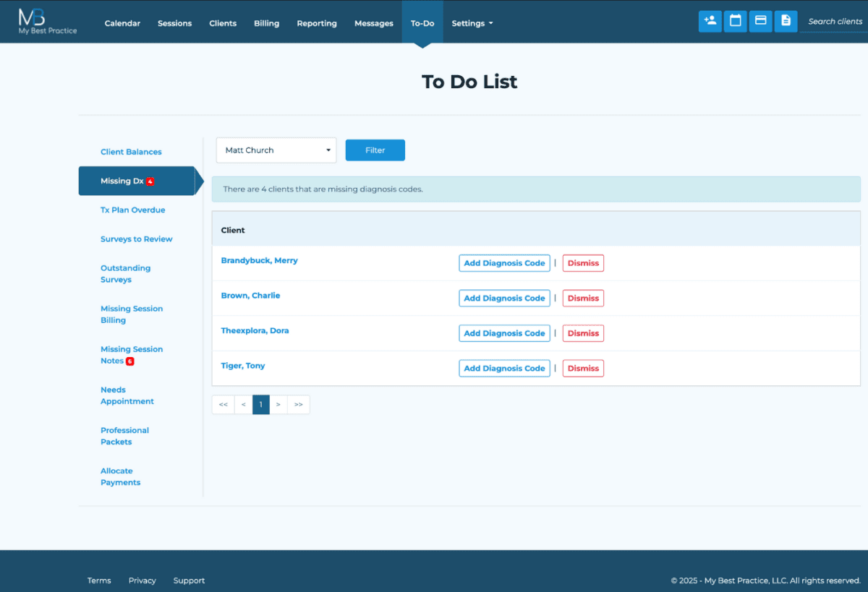
Task: Add a diagnosis code for Brandybuck, Merry
Action: click(504, 262)
